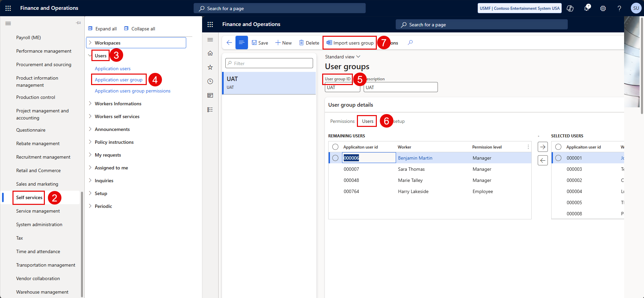Expand the Inquiries node
The width and height of the screenshot is (644, 298).
(x=90, y=180)
